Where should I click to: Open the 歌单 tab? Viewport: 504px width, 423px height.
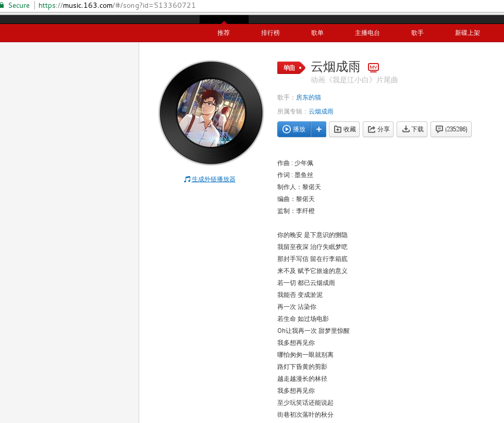pyautogui.click(x=317, y=33)
